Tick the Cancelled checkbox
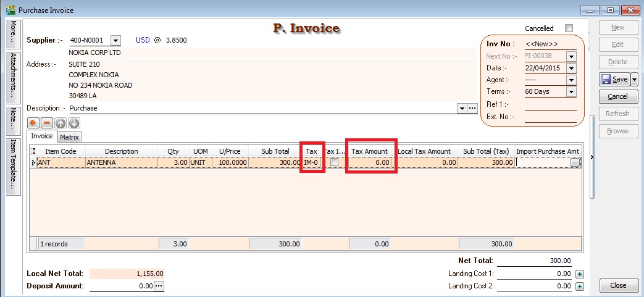The width and height of the screenshot is (644, 297). point(569,28)
